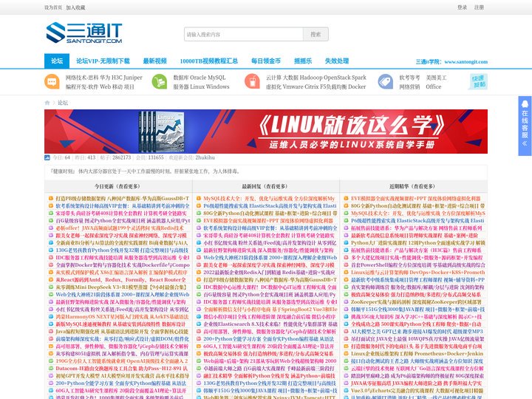Visit the www.santongit.com academy link
This screenshot has height=399, width=532.
coord(465,62)
